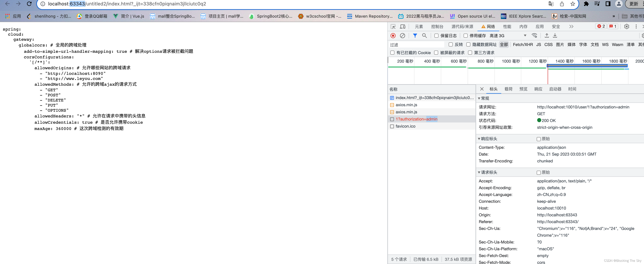The image size is (644, 264).
Task: Open the 高速 3G throttling dropdown
Action: pos(508,36)
